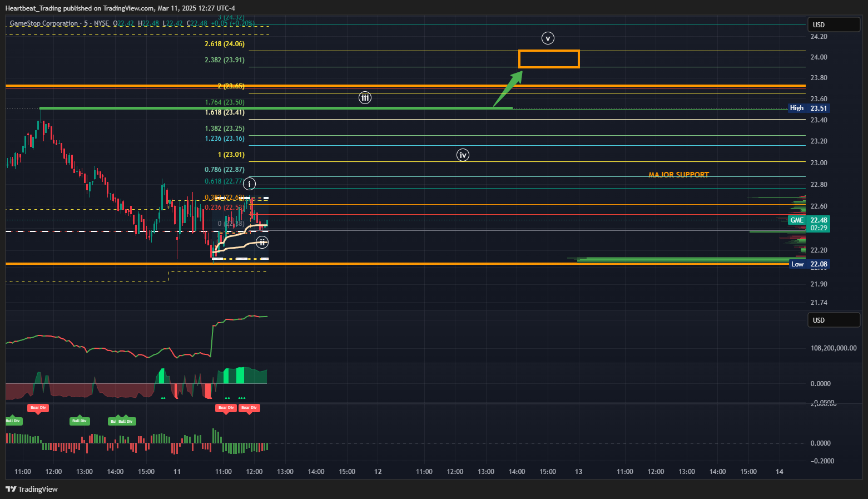Click the 0.786 (22.87) Fibonacci label
868x499 pixels.
[x=225, y=170]
